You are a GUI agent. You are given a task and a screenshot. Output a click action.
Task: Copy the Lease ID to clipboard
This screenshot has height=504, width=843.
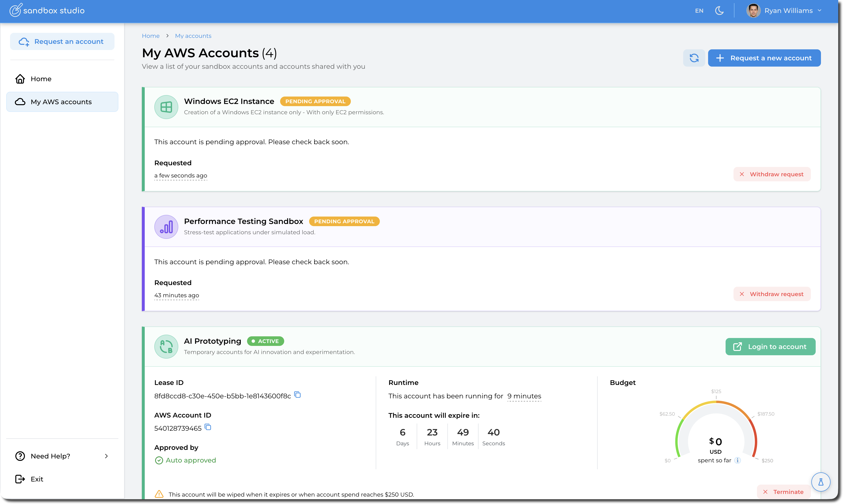[298, 395]
